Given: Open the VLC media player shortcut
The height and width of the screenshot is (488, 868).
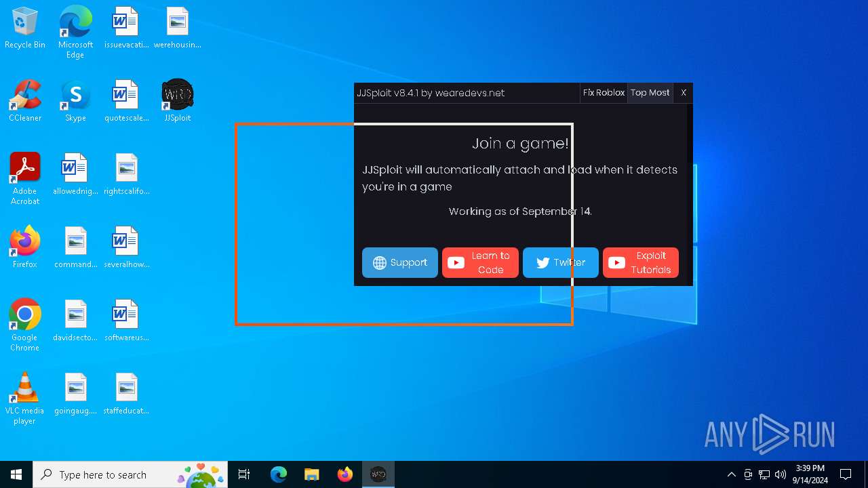Looking at the screenshot, I should click(x=25, y=399).
